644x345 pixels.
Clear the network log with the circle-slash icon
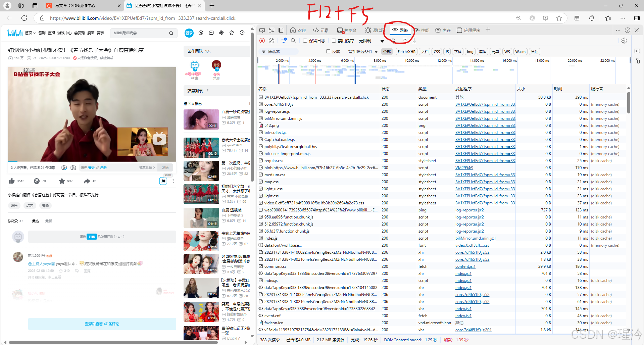271,41
